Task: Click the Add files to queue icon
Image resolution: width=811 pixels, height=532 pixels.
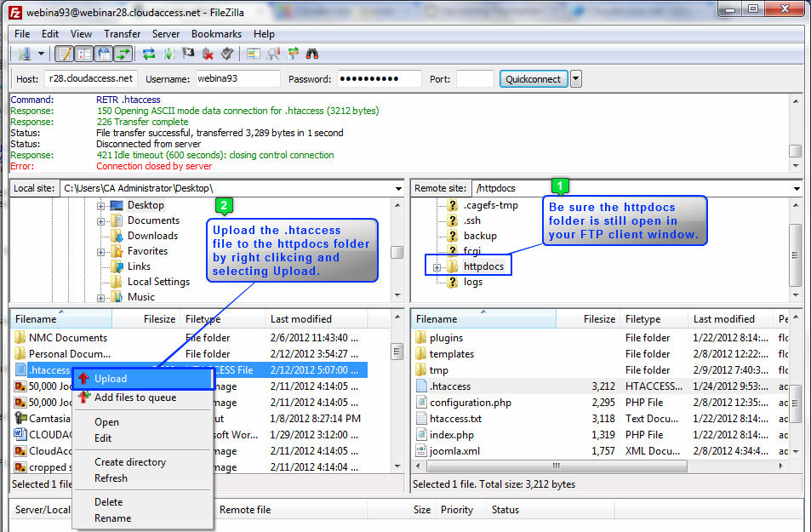Action: click(x=83, y=398)
